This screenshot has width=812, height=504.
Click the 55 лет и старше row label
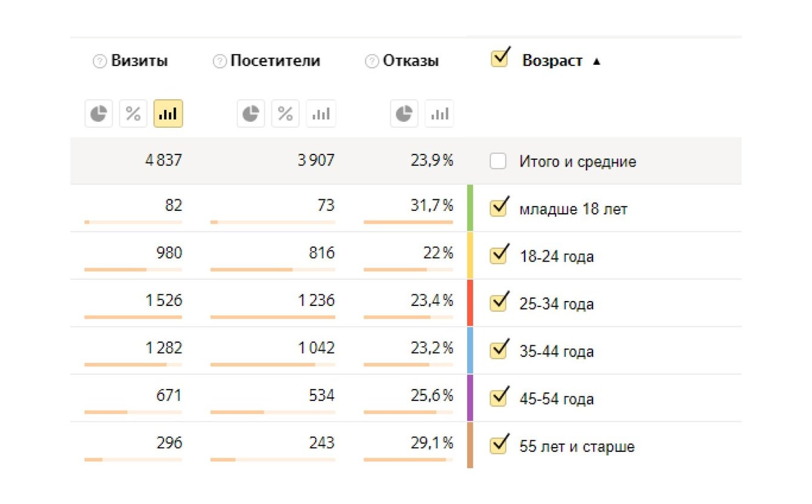[x=577, y=447]
